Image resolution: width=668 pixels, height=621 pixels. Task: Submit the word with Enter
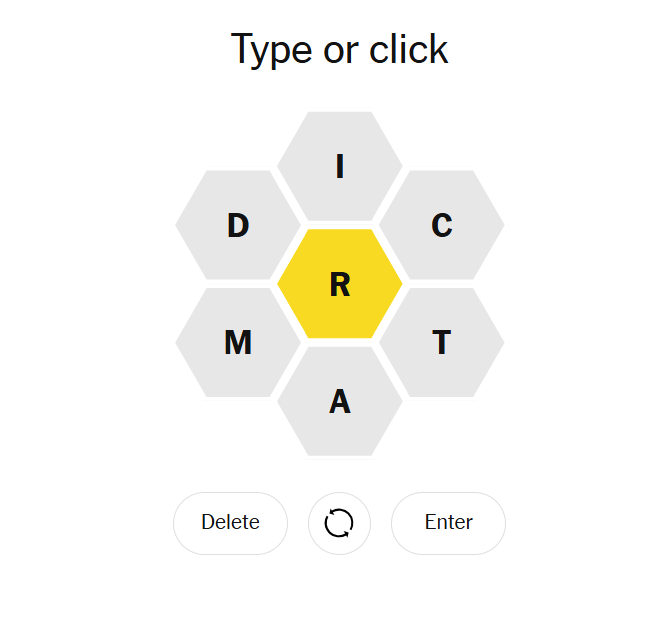(x=448, y=523)
